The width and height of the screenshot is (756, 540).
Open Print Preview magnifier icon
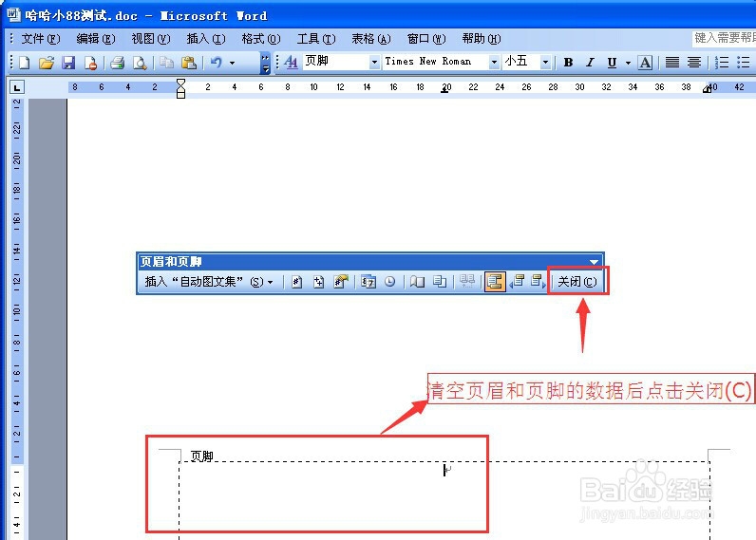140,63
